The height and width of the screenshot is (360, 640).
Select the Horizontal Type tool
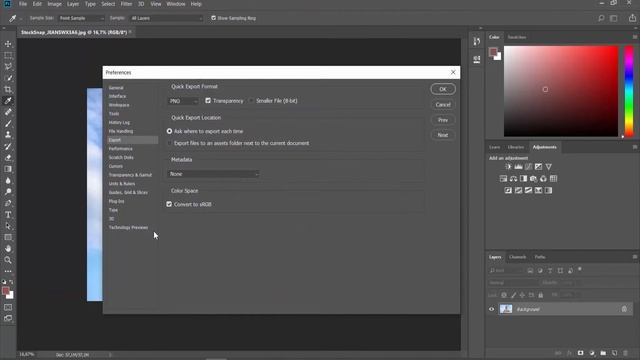[8, 214]
